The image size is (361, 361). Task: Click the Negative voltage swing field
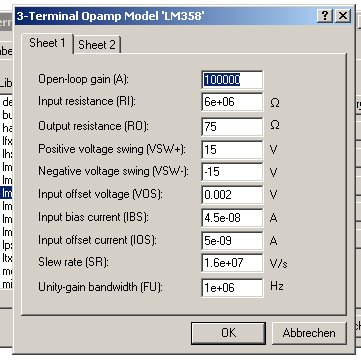pos(232,172)
